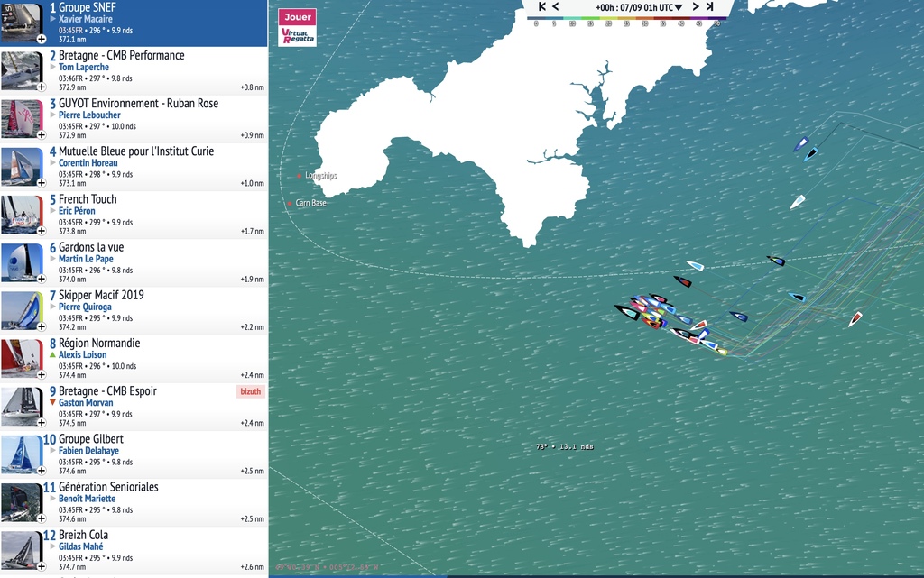
Task: Click plus icon on Mutuelle Bleue row
Action: point(42,183)
